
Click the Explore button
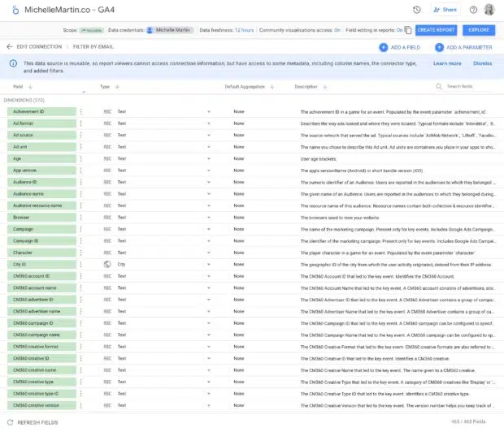[479, 30]
